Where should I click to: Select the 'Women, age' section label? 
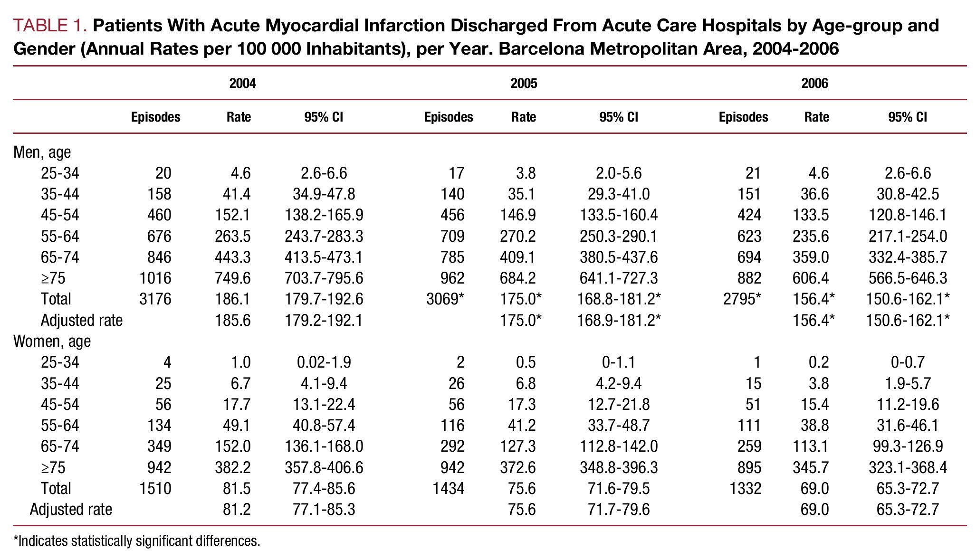click(x=52, y=341)
